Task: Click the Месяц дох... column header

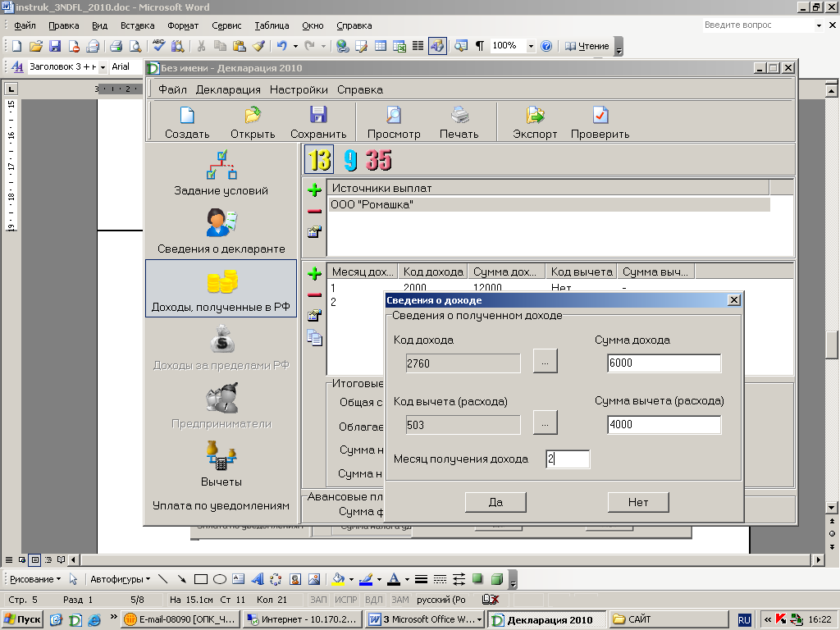Action: [362, 272]
